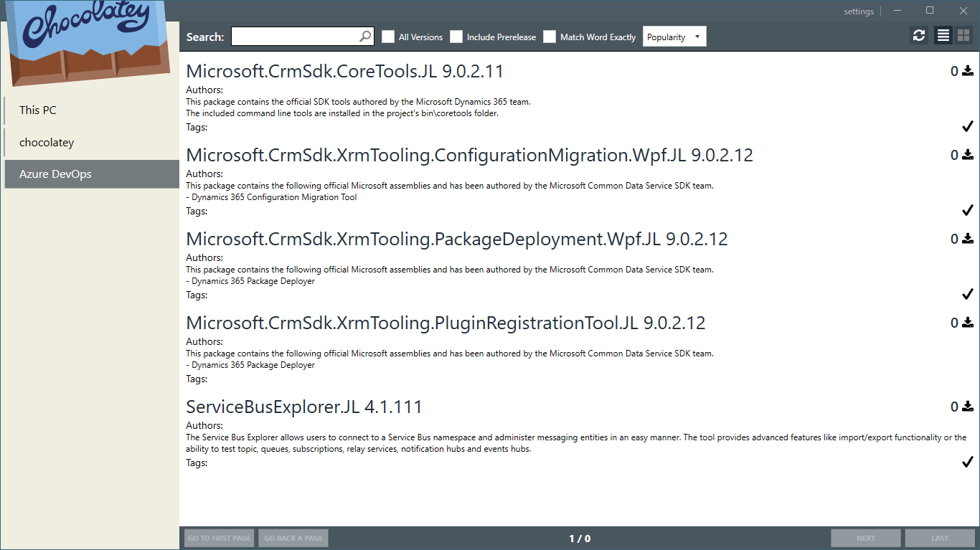Click the 'coretools folder' description line
This screenshot has height=550, width=980.
342,113
